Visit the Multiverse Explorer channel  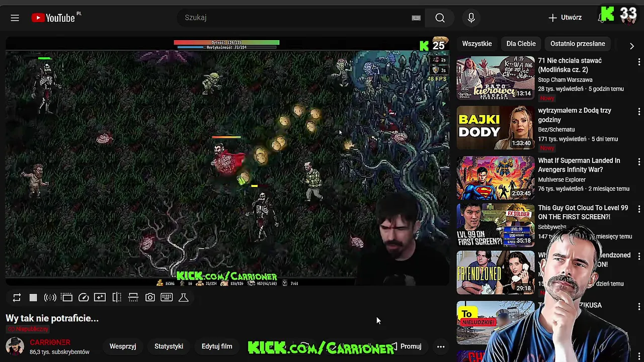(x=561, y=179)
